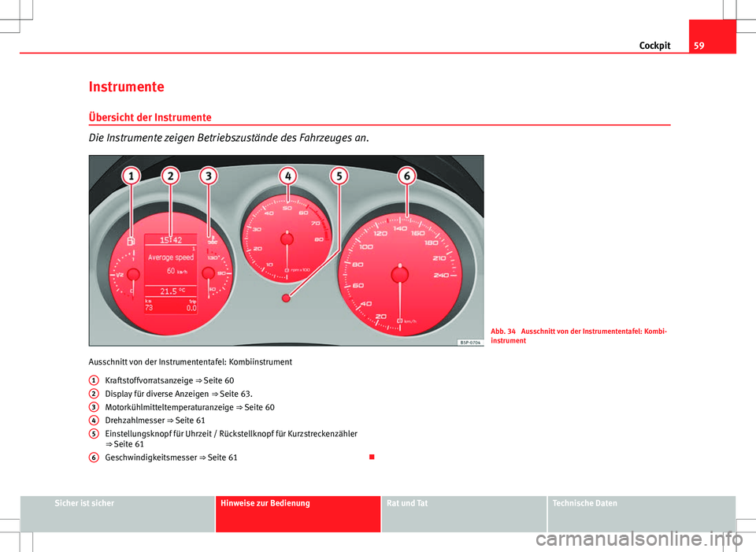Click the trip value '0.0' in the display

191,308
